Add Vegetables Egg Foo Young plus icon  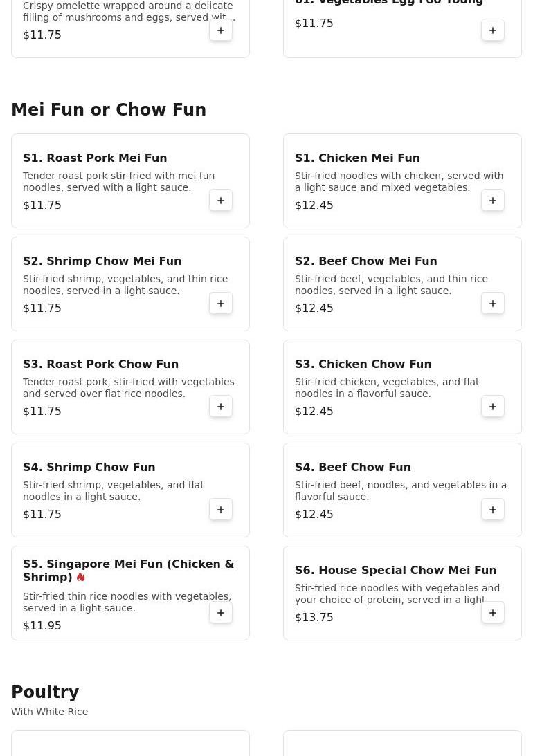tap(492, 30)
